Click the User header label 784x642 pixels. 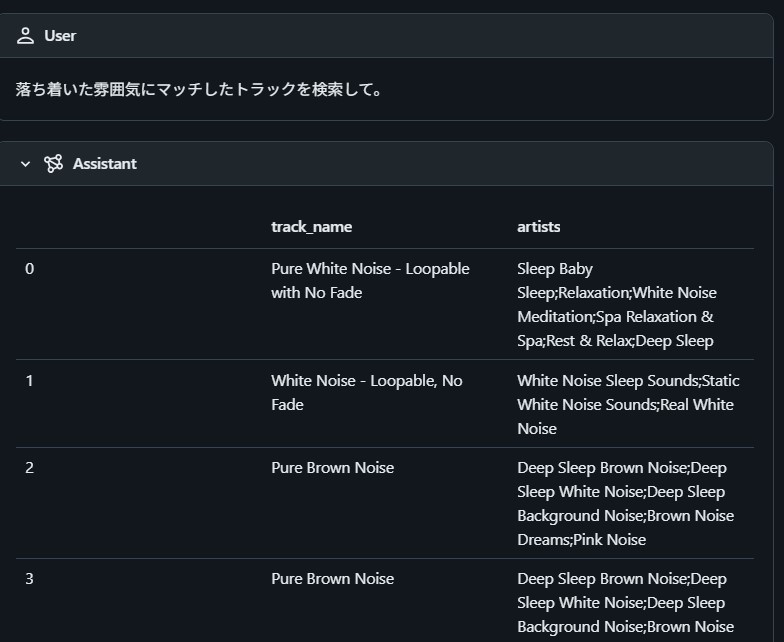click(x=60, y=36)
